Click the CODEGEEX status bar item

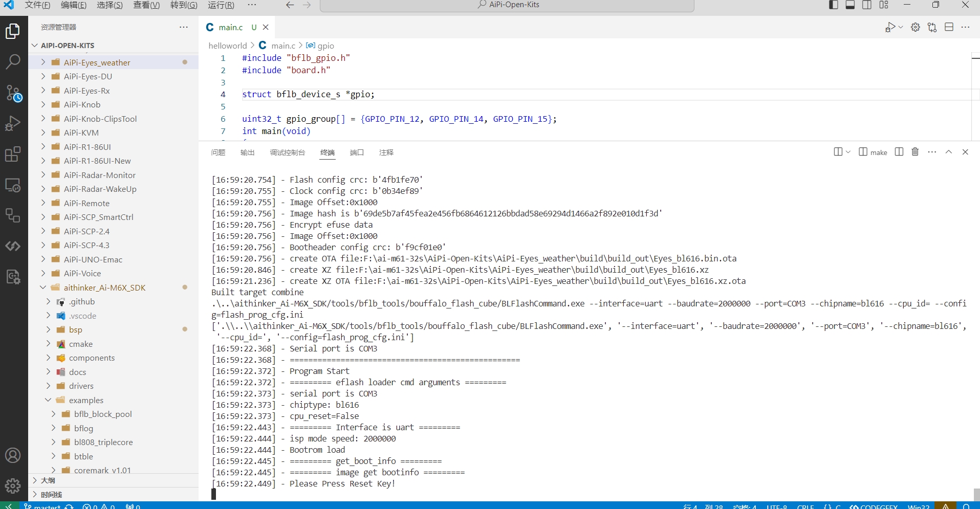click(x=874, y=506)
